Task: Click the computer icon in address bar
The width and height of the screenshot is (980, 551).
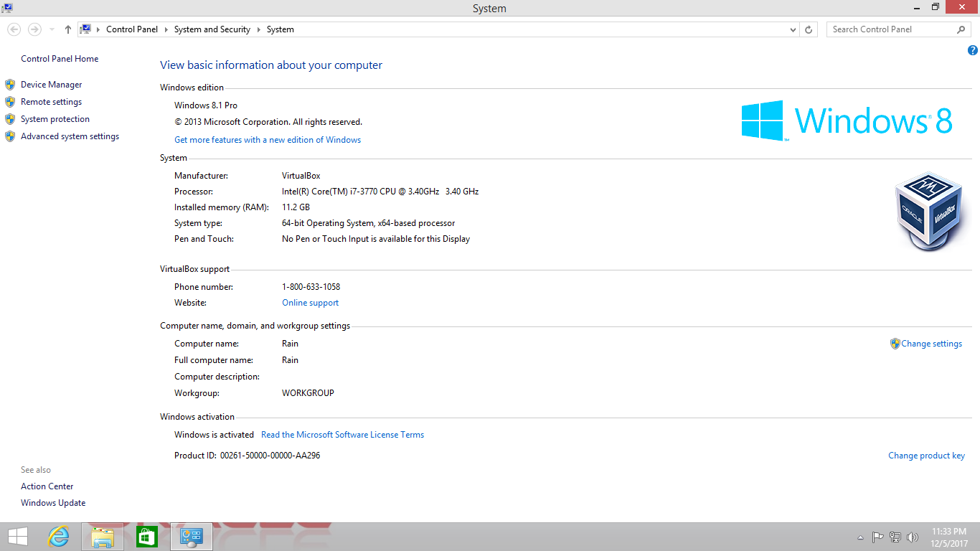Action: pyautogui.click(x=86, y=29)
